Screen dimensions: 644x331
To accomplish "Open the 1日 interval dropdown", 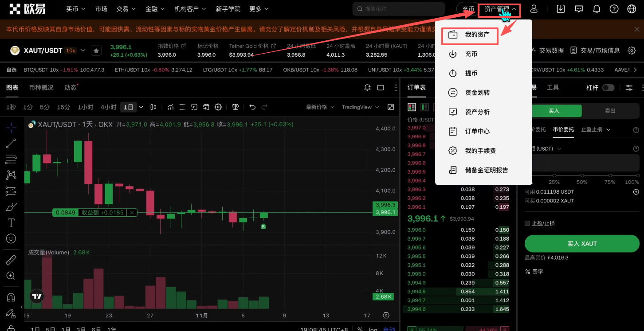I will (141, 107).
